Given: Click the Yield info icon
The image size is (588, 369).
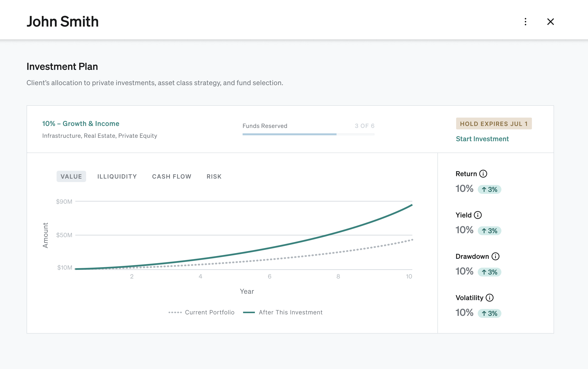Looking at the screenshot, I should (x=478, y=215).
